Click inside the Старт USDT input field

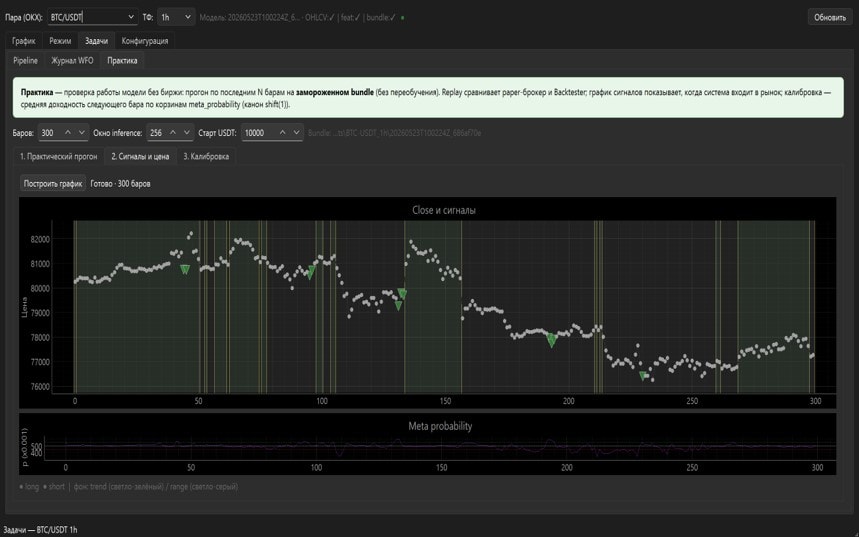[260, 133]
